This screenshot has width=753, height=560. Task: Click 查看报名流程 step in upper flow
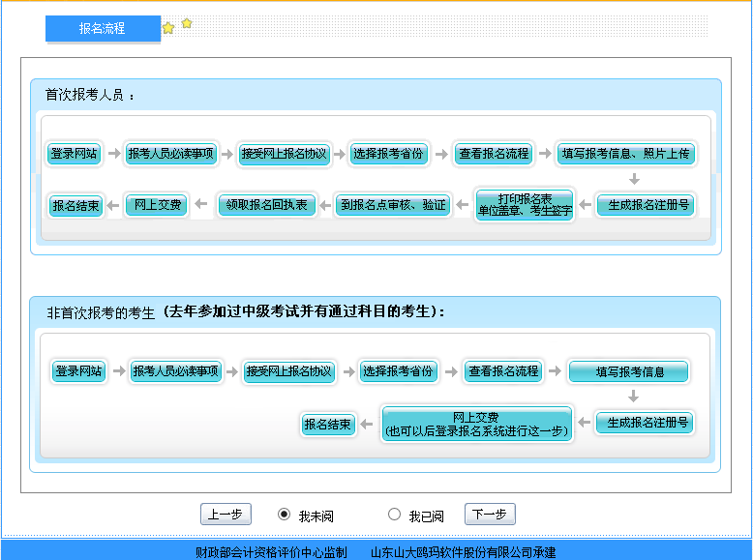coord(494,154)
